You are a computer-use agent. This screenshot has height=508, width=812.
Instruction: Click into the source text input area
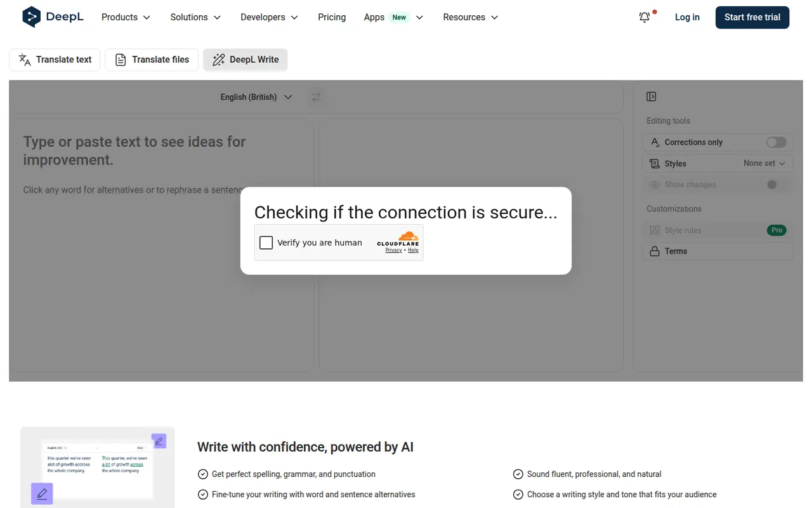[162, 245]
